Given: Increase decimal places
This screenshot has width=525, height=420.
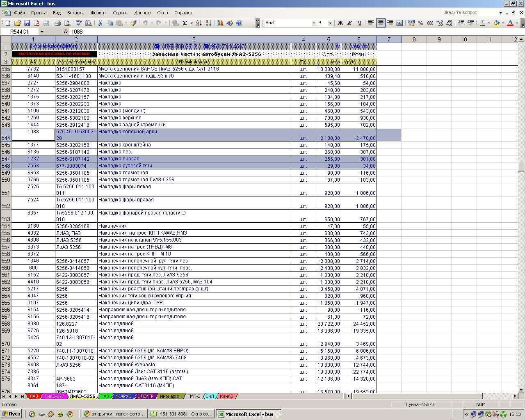Looking at the screenshot, I should 439,23.
